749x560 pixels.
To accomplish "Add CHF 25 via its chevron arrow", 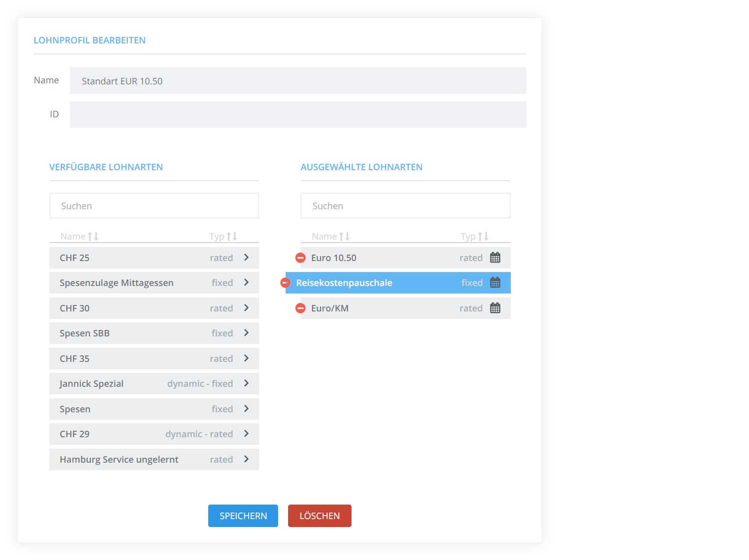I will (x=246, y=258).
